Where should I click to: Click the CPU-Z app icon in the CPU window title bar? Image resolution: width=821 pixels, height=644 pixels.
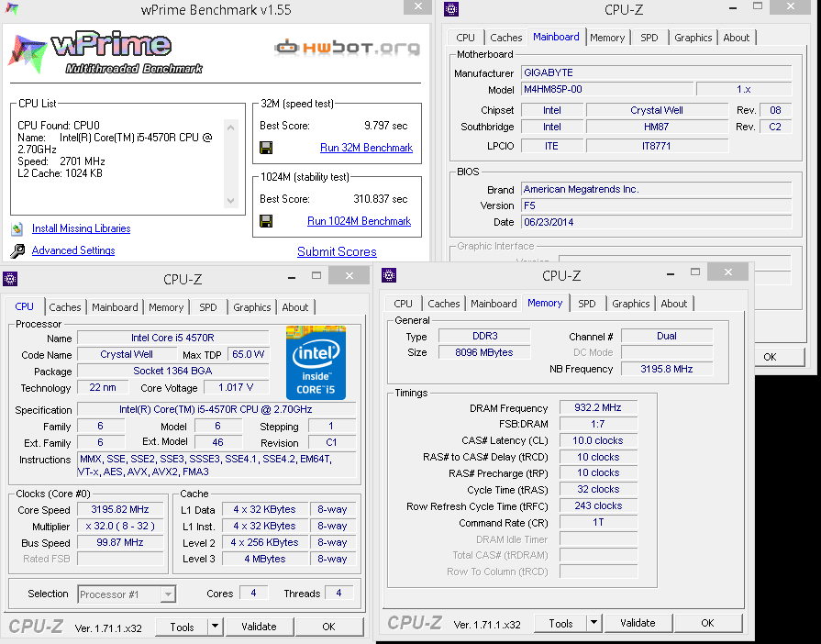click(10, 279)
